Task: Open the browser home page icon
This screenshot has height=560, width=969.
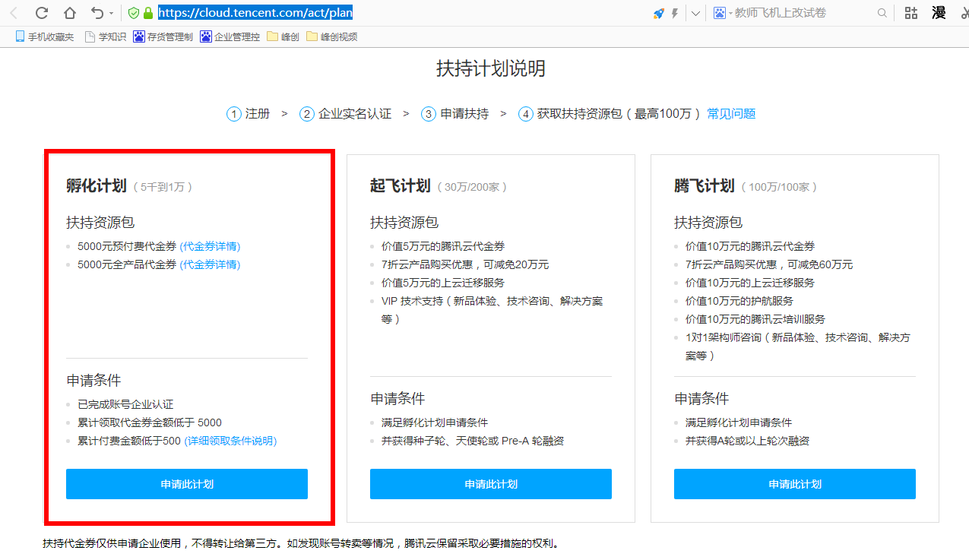Action: [x=69, y=13]
